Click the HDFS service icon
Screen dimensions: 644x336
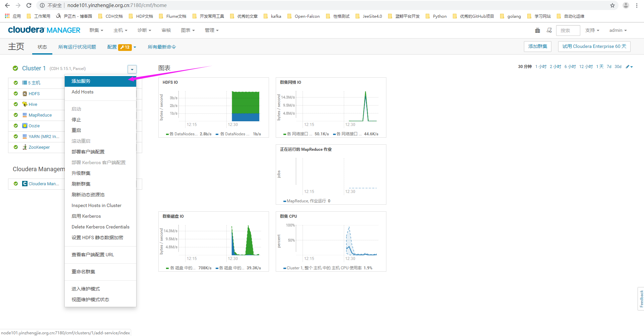pyautogui.click(x=25, y=94)
